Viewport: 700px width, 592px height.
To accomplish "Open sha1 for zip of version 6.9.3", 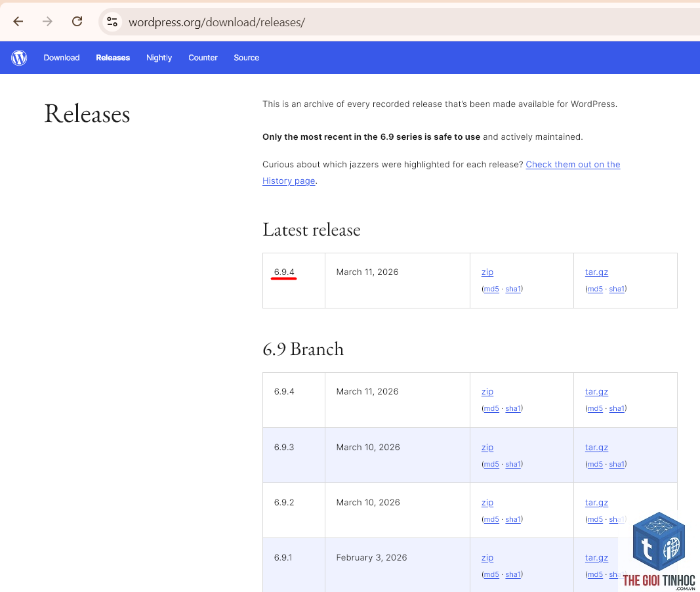I will pyautogui.click(x=513, y=464).
